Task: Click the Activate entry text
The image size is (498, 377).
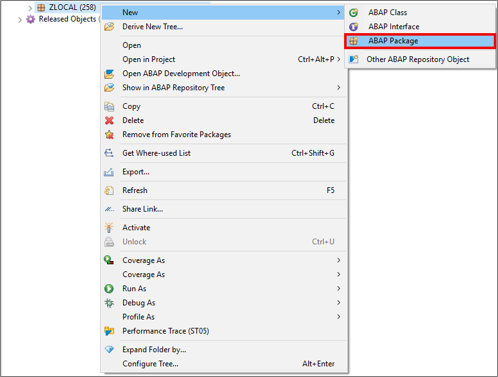Action: point(136,228)
